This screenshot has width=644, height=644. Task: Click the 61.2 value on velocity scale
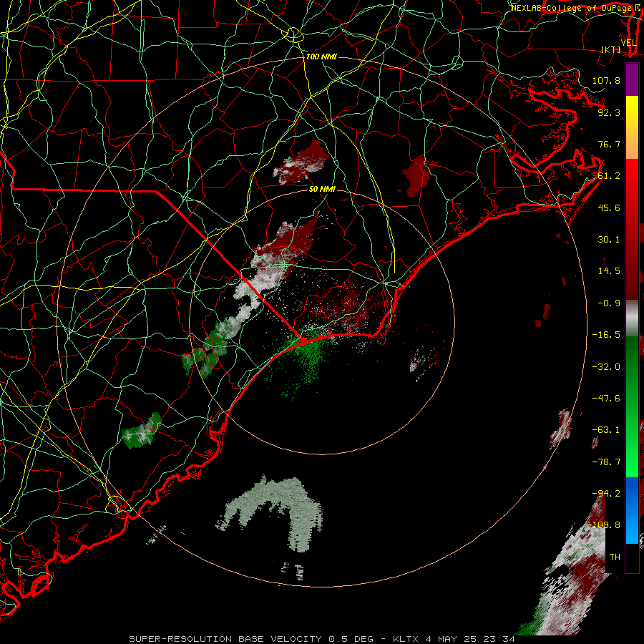click(609, 176)
